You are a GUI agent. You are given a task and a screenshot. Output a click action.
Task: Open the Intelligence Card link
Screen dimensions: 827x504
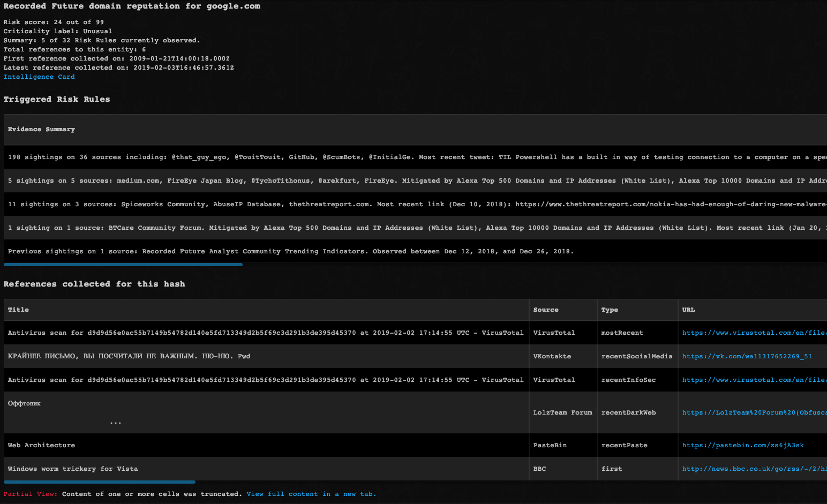pyautogui.click(x=39, y=77)
